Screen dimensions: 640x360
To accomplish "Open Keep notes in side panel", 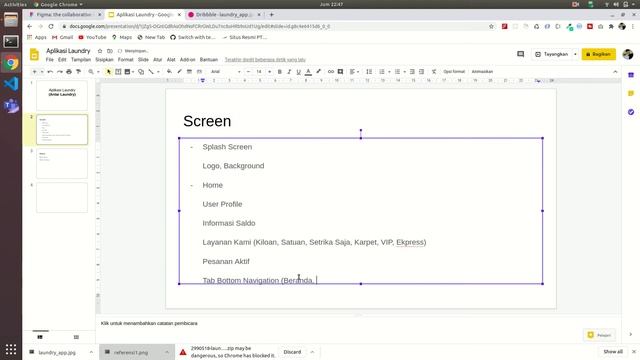I will (x=631, y=93).
